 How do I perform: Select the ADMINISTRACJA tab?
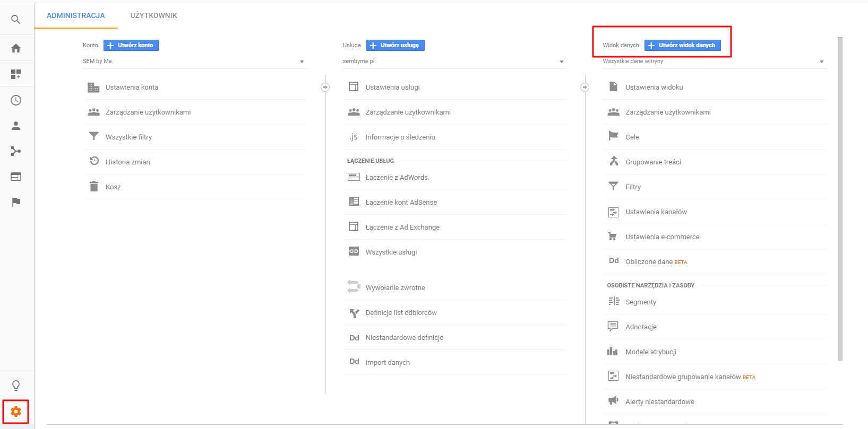pos(76,15)
